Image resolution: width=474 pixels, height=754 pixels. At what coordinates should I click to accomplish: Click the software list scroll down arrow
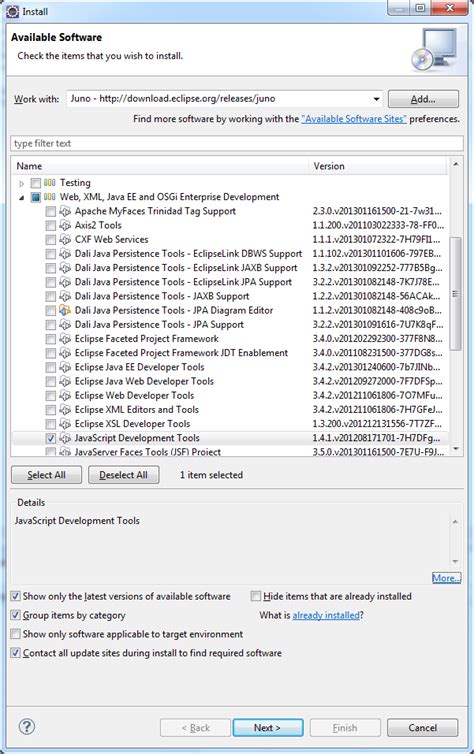(455, 449)
